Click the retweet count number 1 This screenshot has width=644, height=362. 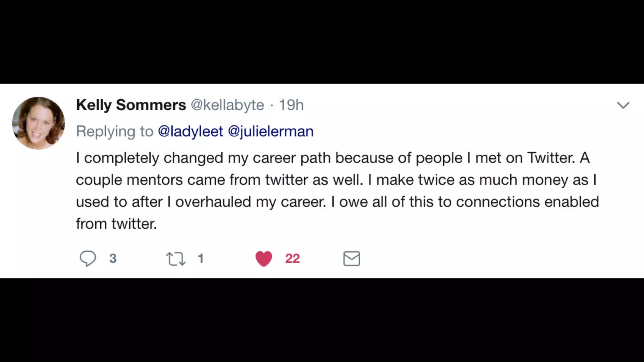201,259
